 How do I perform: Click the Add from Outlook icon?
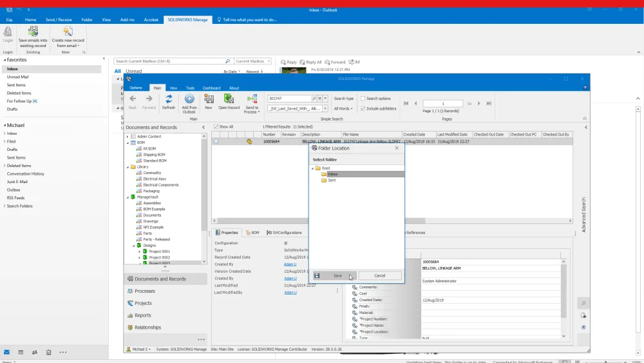pyautogui.click(x=189, y=99)
